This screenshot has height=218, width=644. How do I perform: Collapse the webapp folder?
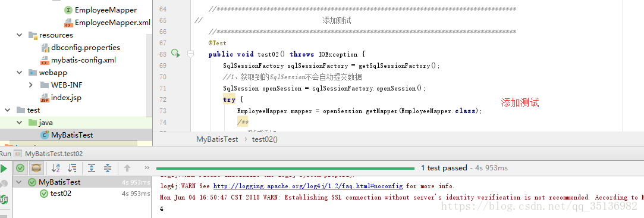coord(19,73)
